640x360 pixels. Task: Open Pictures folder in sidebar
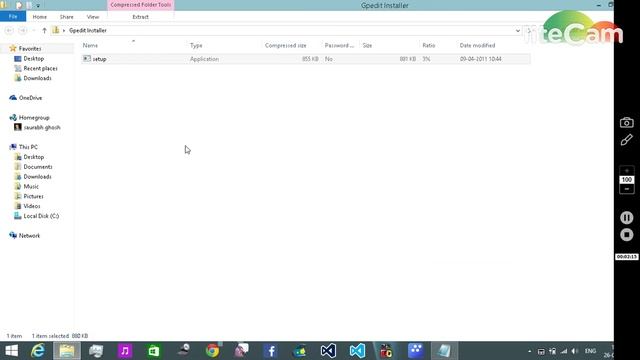pyautogui.click(x=33, y=196)
